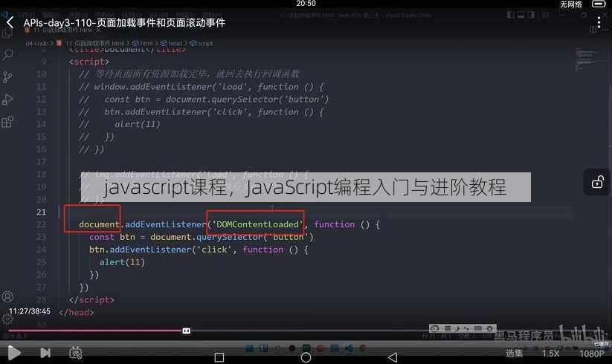This screenshot has height=364, width=612.
Task: Open Search in VS Code activity bar
Action: [7, 54]
